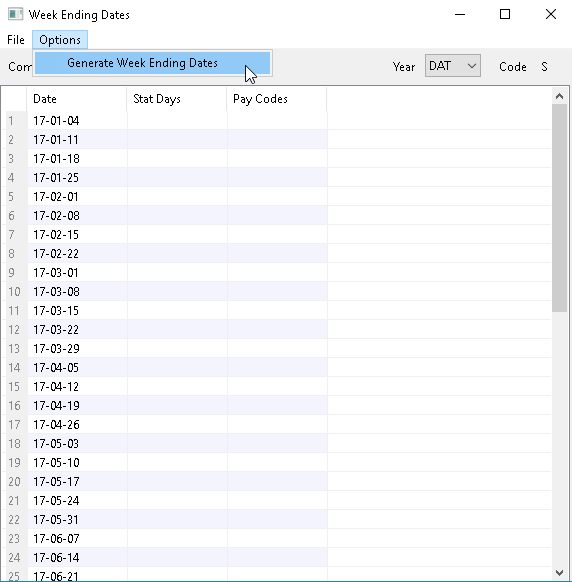
Task: Click scrollbar up arrow in dates grid
Action: (x=559, y=97)
